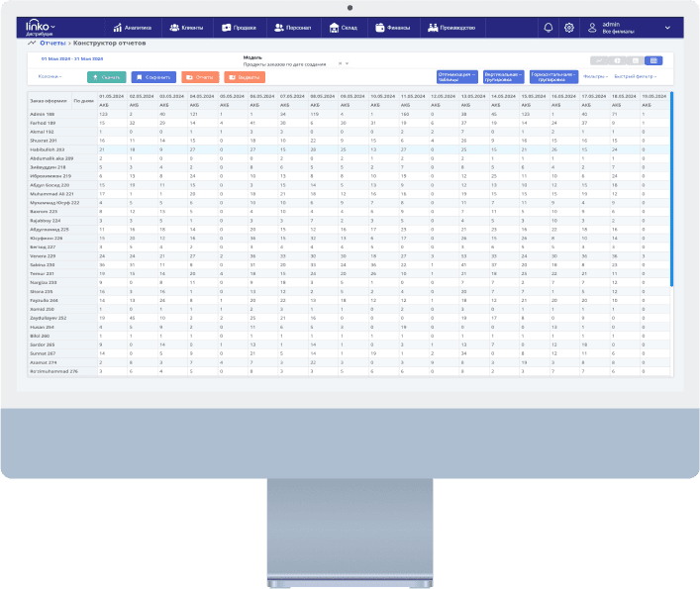700x589 pixels.
Task: Clear the selected Модель value with X
Action: [x=339, y=63]
